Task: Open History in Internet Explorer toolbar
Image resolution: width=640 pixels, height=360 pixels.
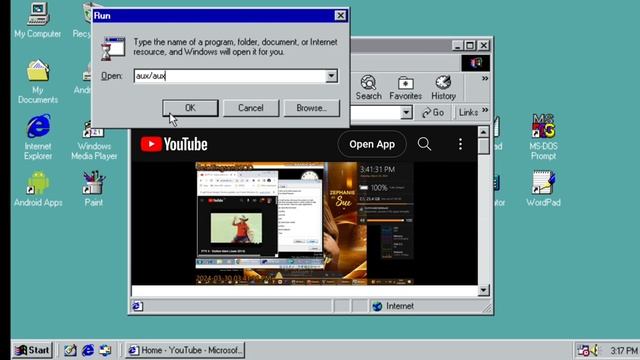Action: click(x=443, y=88)
